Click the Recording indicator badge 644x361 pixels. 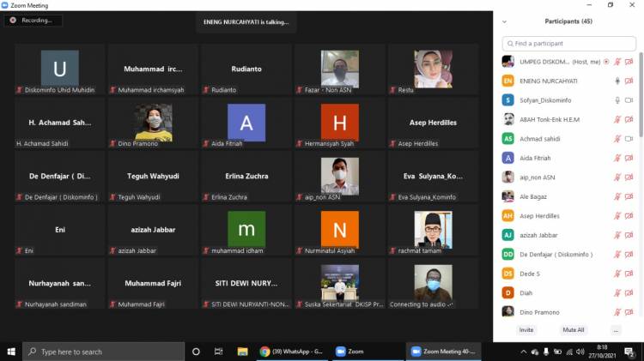coord(32,20)
